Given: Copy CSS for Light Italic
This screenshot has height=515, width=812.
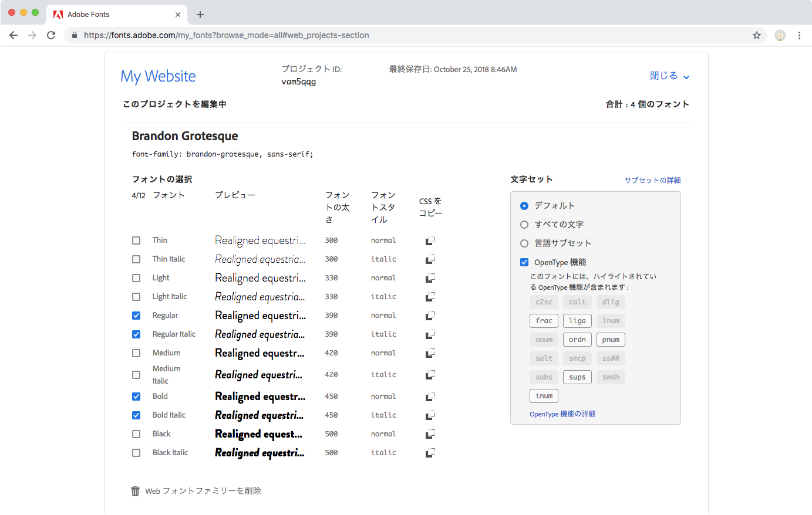Looking at the screenshot, I should coord(430,297).
